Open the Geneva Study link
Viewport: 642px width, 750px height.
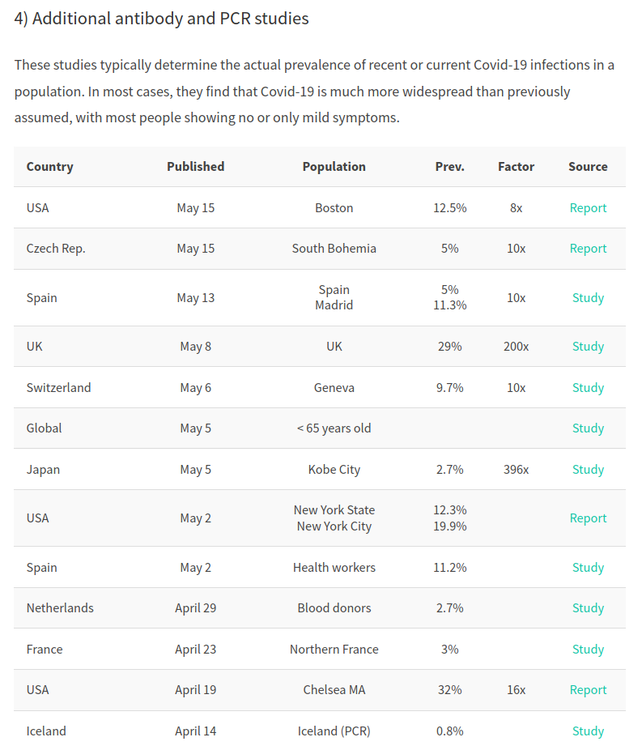pos(587,387)
